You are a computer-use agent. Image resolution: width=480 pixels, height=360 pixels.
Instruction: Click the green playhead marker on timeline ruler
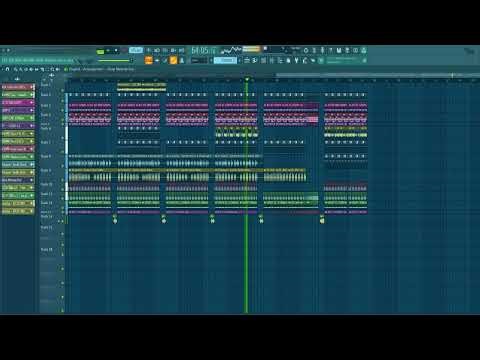247,79
